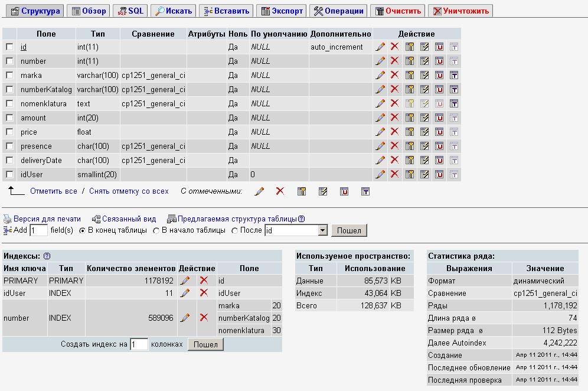Delete the idUser index using red X
Viewport: 588px width, 391px height.
tap(204, 293)
